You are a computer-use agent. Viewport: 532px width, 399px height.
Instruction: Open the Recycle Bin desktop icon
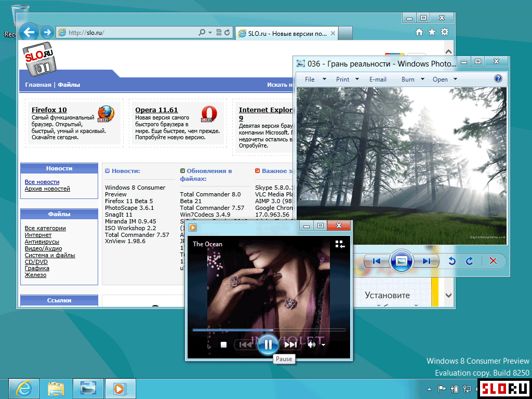pyautogui.click(x=12, y=20)
